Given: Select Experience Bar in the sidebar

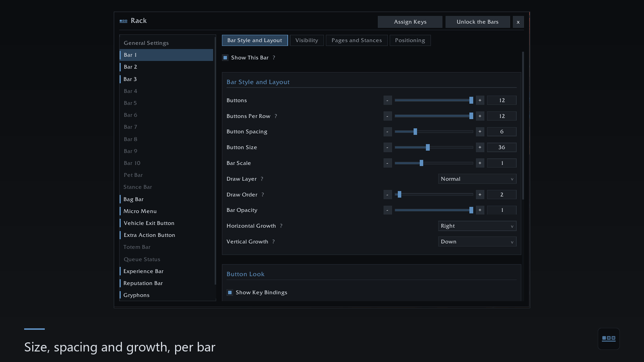Looking at the screenshot, I should point(167,271).
